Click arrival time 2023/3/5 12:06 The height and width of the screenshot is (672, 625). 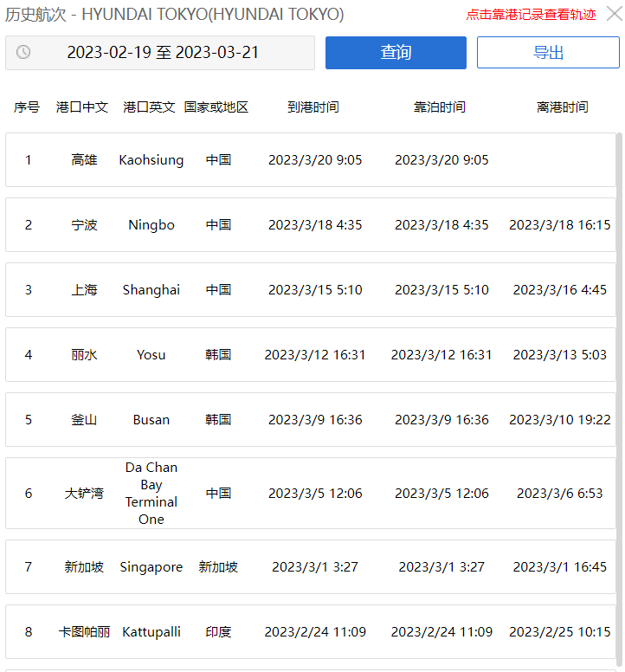tap(315, 494)
